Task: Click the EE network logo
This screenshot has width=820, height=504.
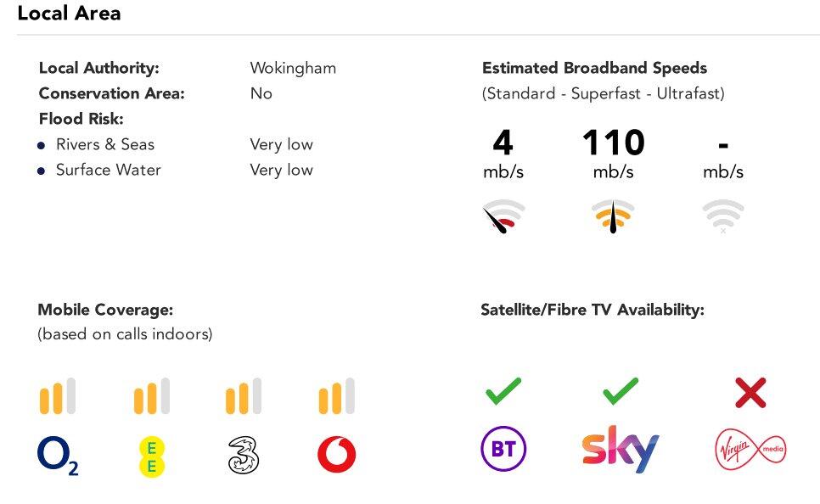Action: point(152,456)
